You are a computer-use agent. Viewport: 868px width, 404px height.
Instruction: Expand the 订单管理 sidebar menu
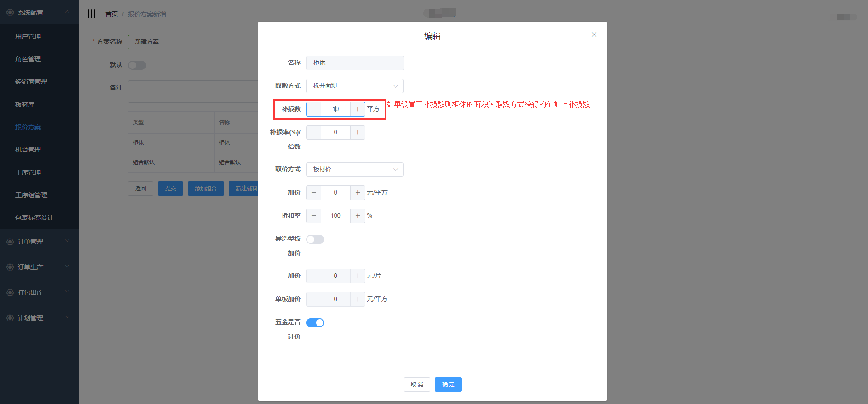pyautogui.click(x=39, y=242)
